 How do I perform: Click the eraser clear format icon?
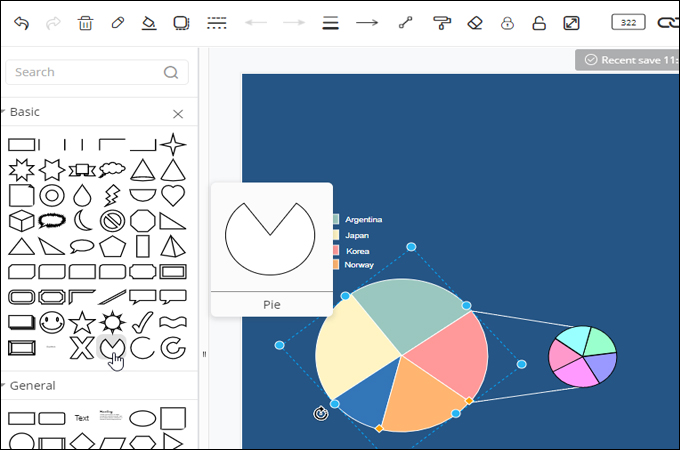click(x=475, y=23)
